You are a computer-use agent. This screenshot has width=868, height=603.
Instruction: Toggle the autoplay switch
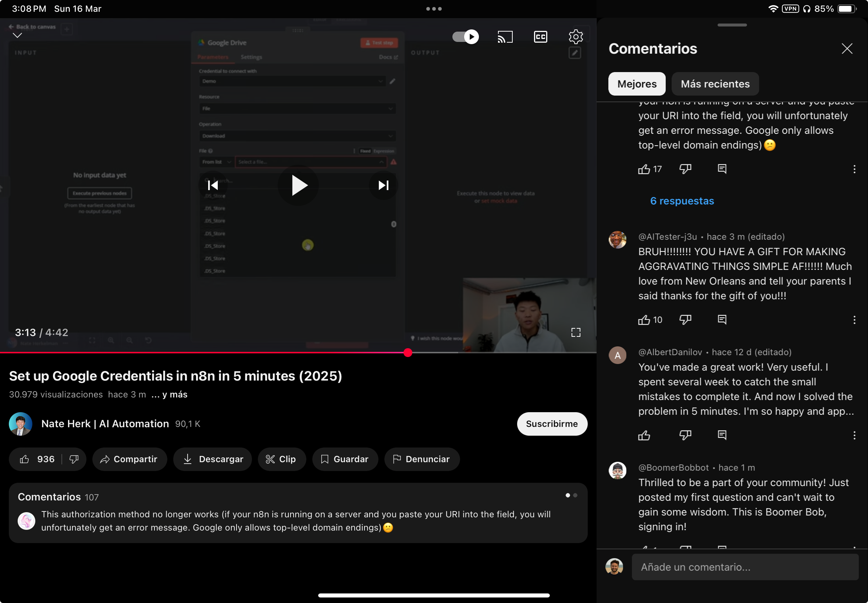pyautogui.click(x=465, y=37)
